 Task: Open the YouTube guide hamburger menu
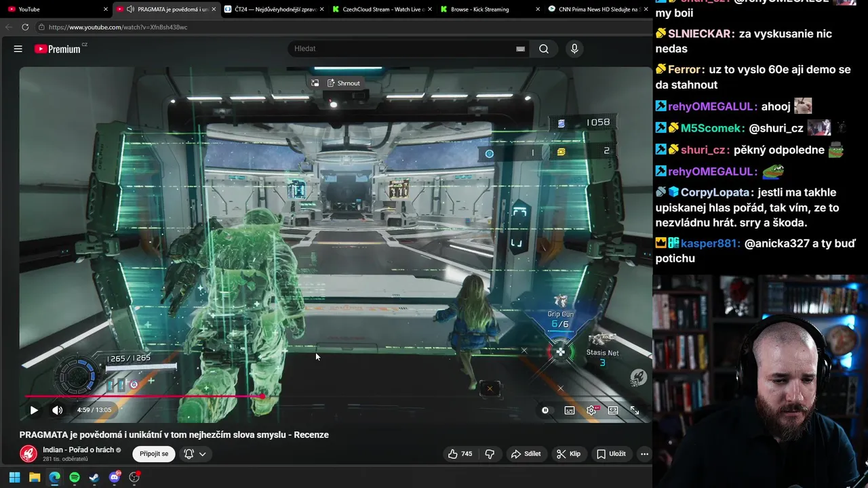tap(18, 49)
